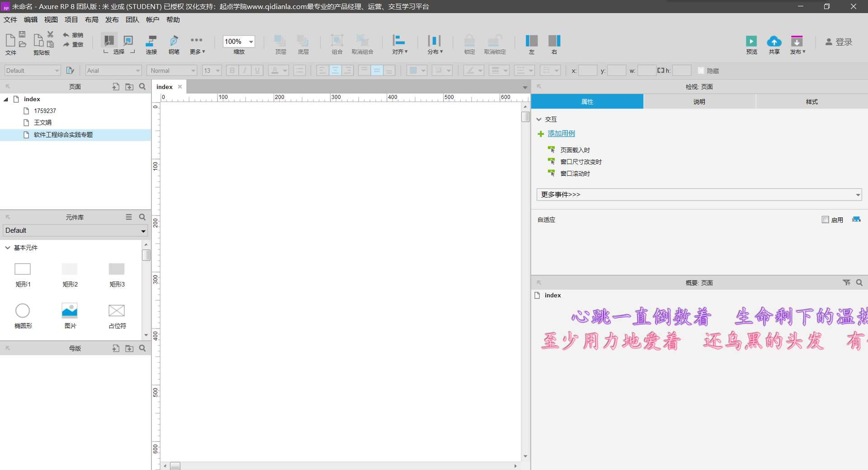The image size is (868, 470).
Task: Select the intersected selection mode tool
Action: point(108,41)
